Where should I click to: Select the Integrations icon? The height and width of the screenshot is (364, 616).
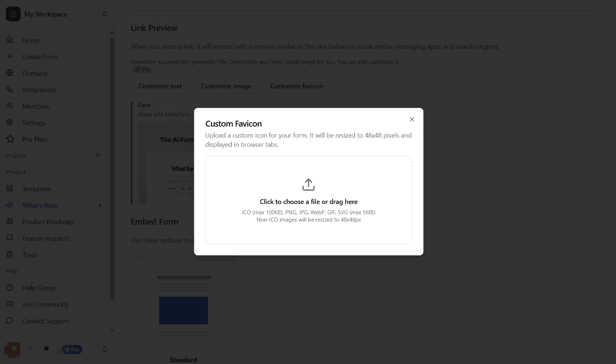click(x=10, y=90)
